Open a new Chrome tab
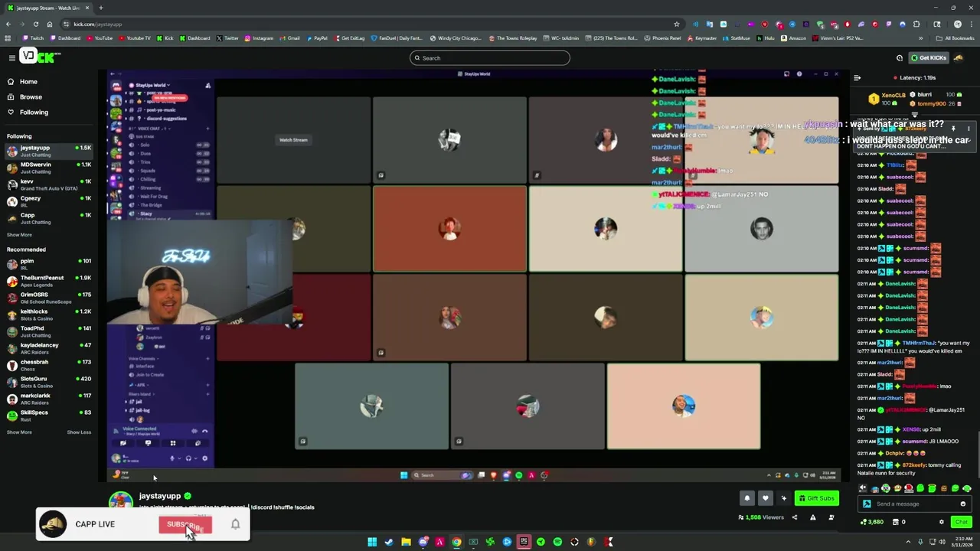This screenshot has width=980, height=551. (x=100, y=8)
